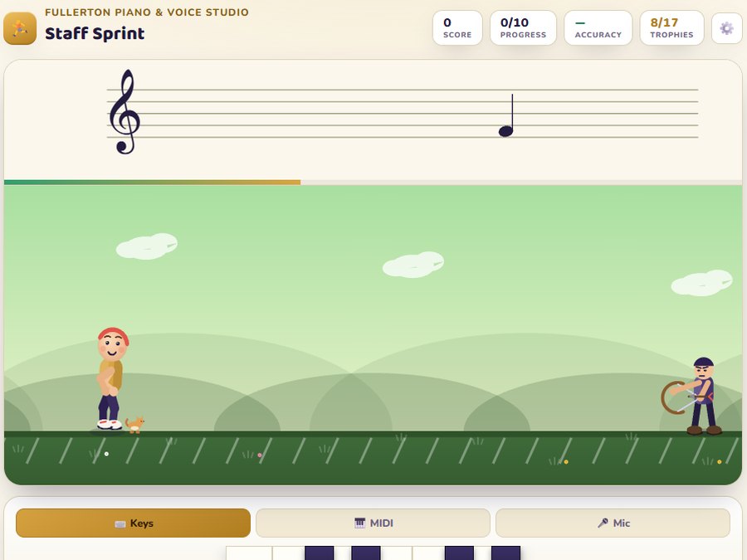Click the archer enemy with bow
The image size is (747, 560).
693,397
